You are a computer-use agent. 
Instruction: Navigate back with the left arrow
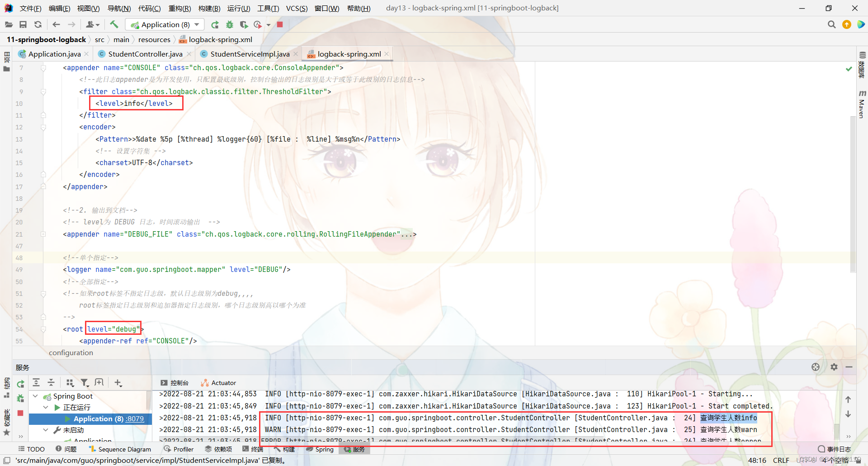pyautogui.click(x=56, y=24)
